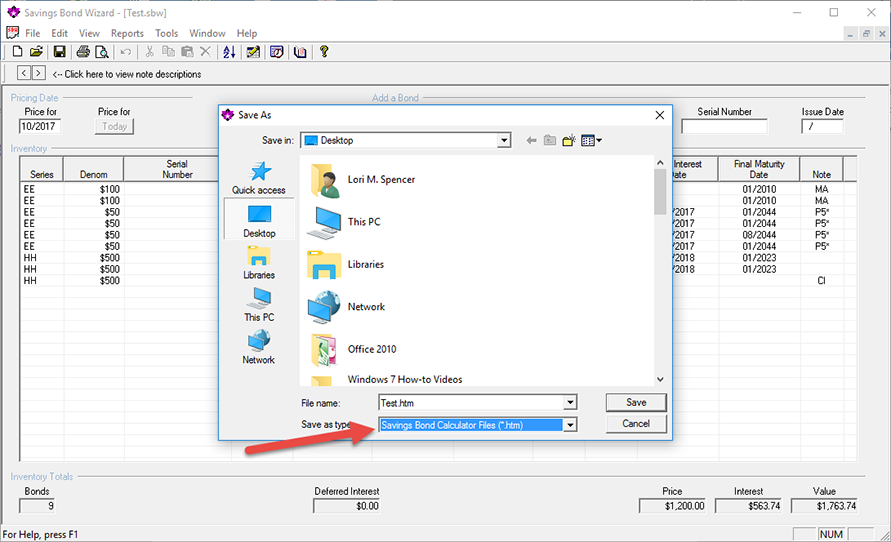Select Libraries in file list
The height and width of the screenshot is (542, 891).
pos(345,265)
